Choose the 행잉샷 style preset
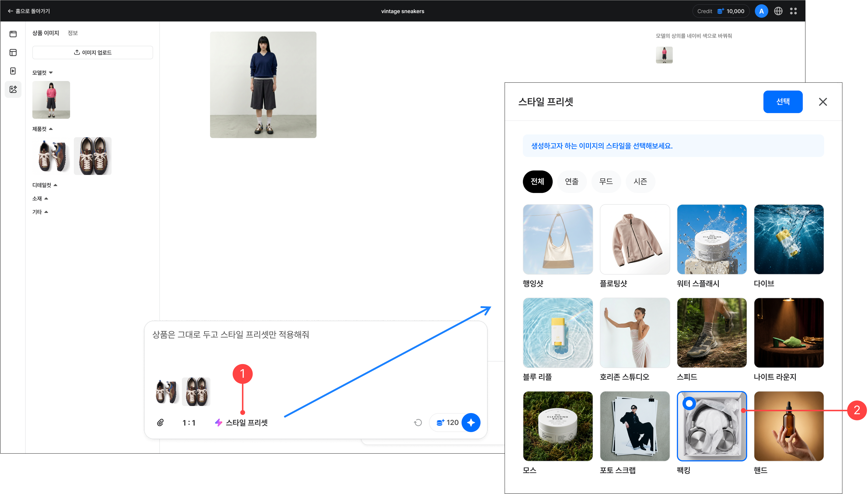This screenshot has height=494, width=868. [558, 239]
